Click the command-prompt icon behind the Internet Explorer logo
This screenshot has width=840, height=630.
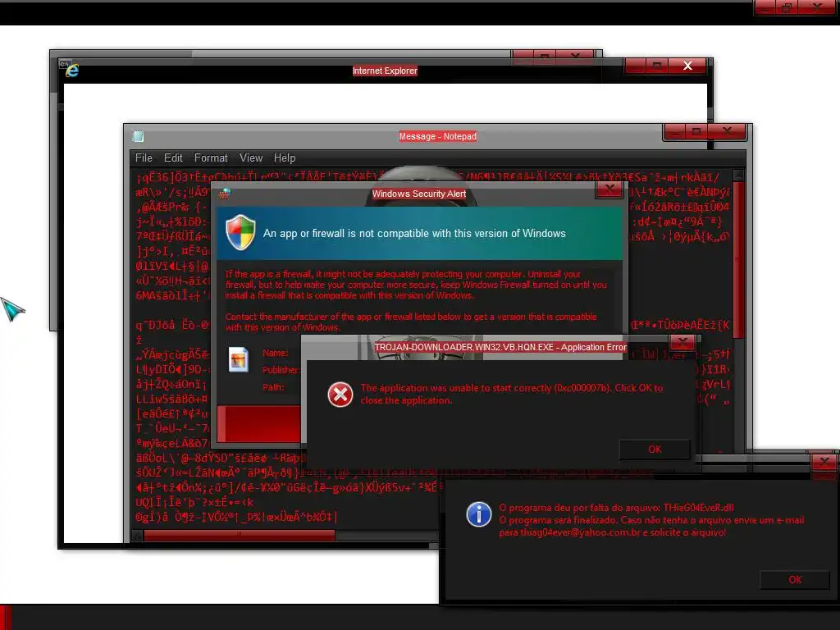click(x=64, y=64)
